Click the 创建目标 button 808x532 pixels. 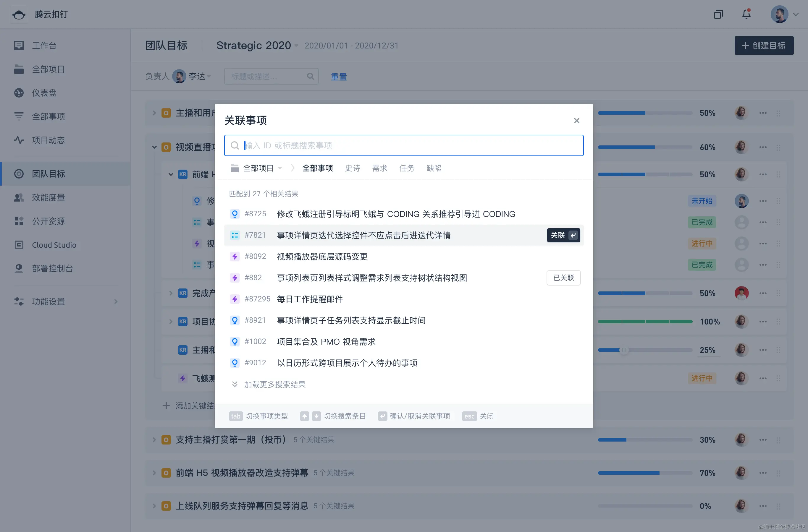(x=764, y=46)
